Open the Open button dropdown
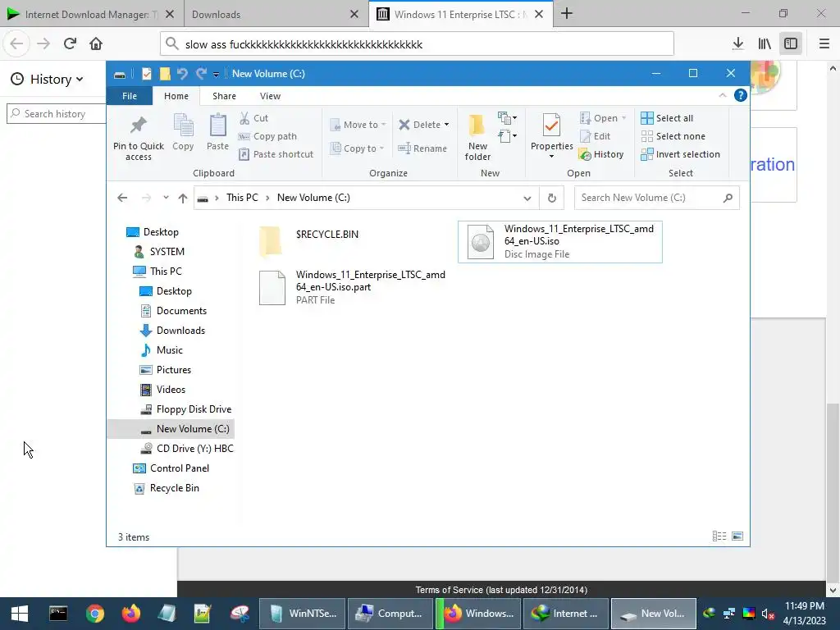 [x=623, y=118]
